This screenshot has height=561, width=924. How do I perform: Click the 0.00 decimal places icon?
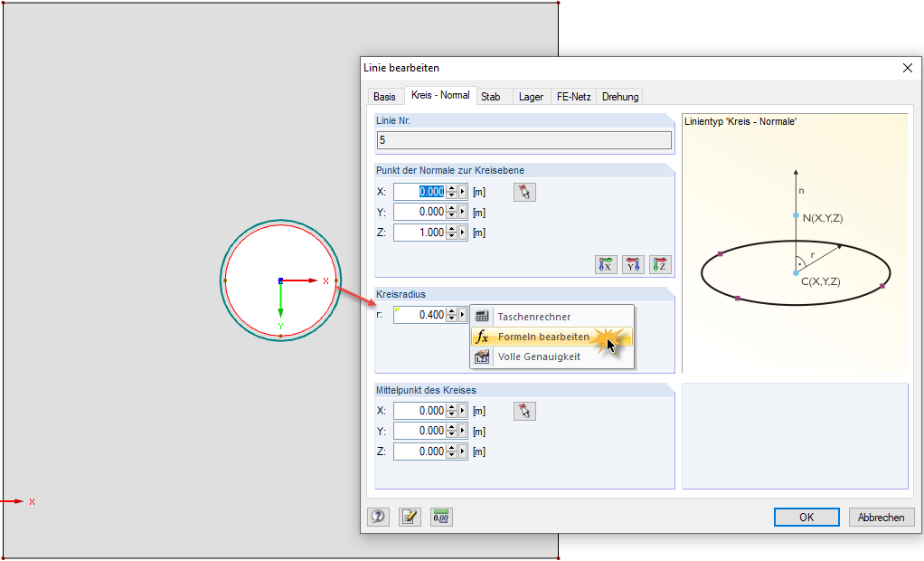coord(441,516)
